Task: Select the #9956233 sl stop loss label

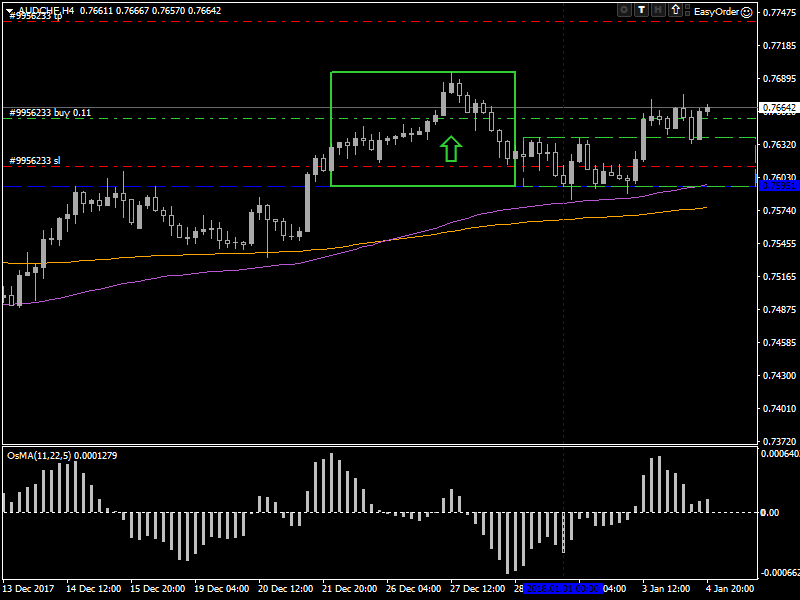Action: pyautogui.click(x=35, y=161)
